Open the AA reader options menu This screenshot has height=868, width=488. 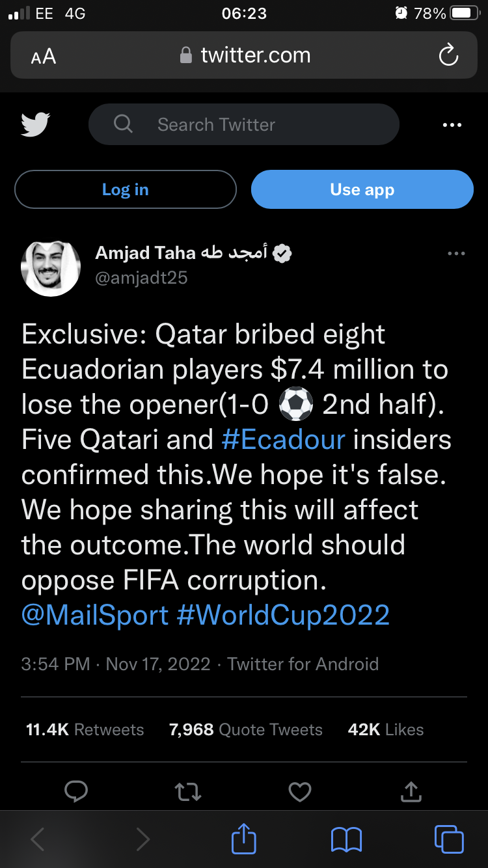(x=44, y=57)
